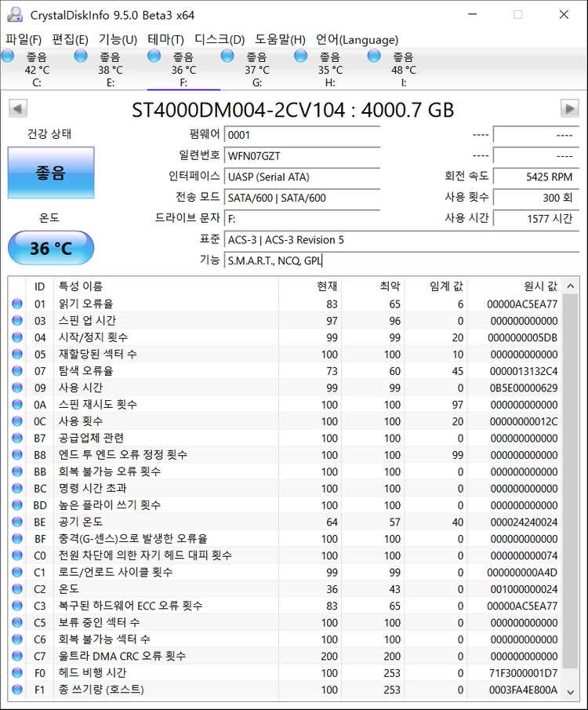Go to previous disk with left arrow
Viewport: 588px width, 710px height.
pyautogui.click(x=18, y=109)
